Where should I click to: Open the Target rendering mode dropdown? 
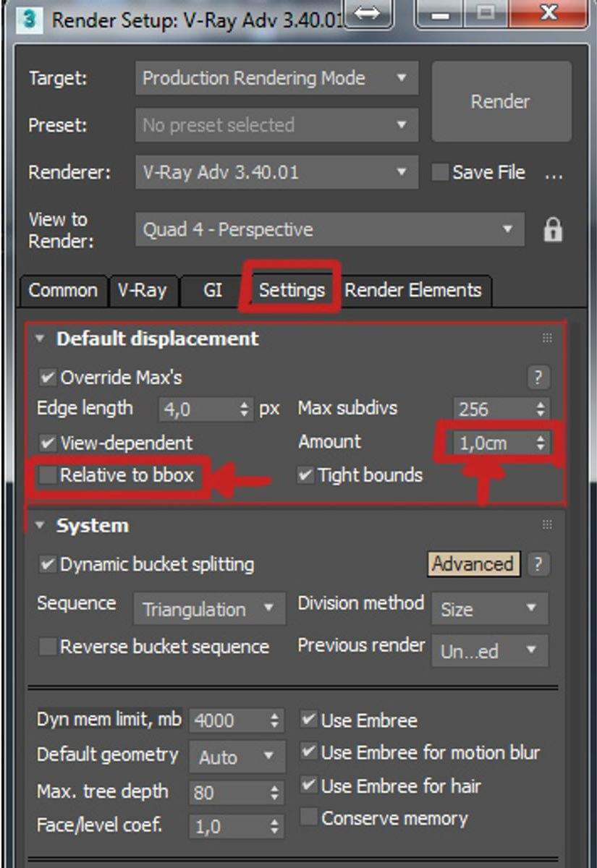pos(276,78)
